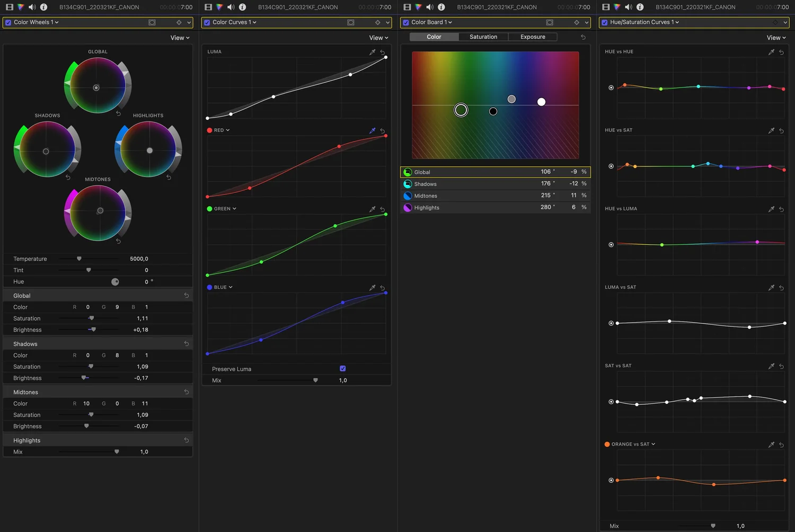Expand the RED curve channel dropdown
The image size is (795, 532).
[228, 129]
